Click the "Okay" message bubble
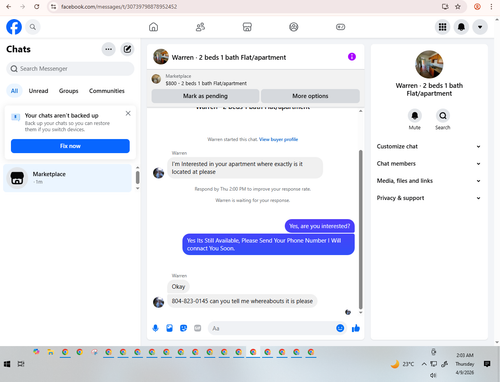Viewport: 500px width, 382px height. pos(178,287)
